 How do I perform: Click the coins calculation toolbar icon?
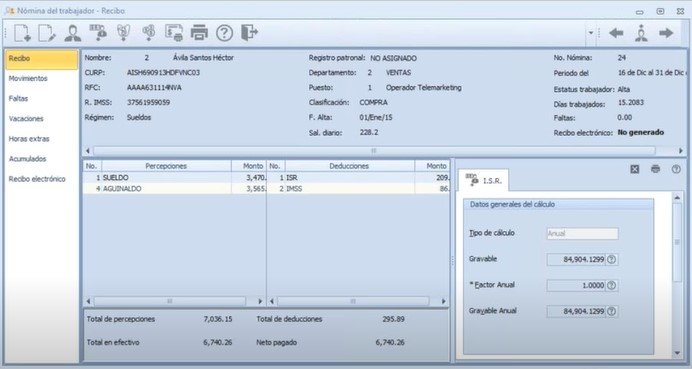pos(149,33)
